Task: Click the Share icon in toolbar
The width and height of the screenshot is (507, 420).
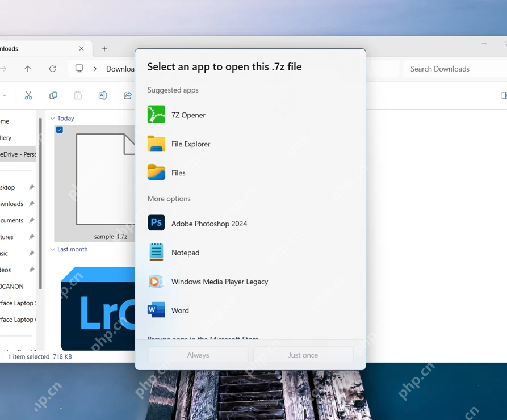Action: 128,95
